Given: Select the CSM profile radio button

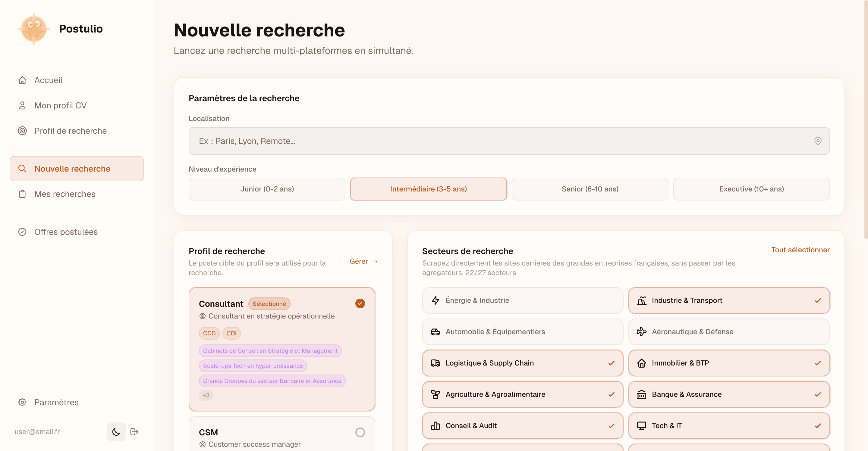Looking at the screenshot, I should (x=360, y=432).
